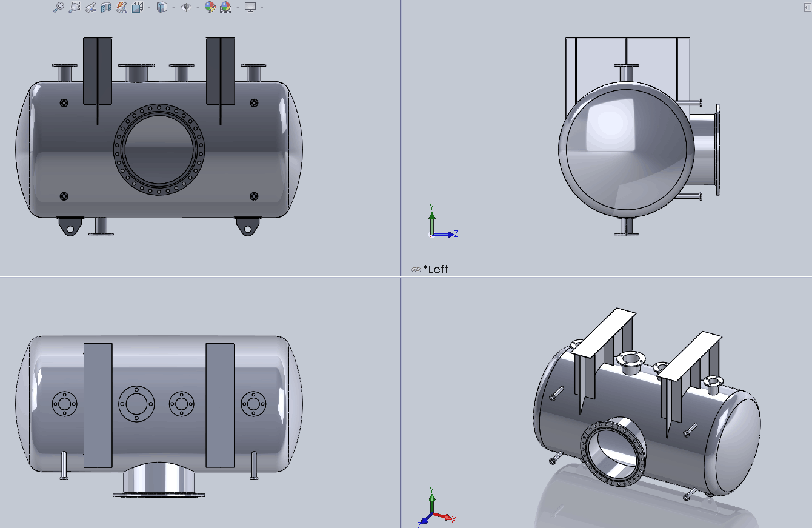
Task: Return to the Previous View
Action: click(x=90, y=7)
